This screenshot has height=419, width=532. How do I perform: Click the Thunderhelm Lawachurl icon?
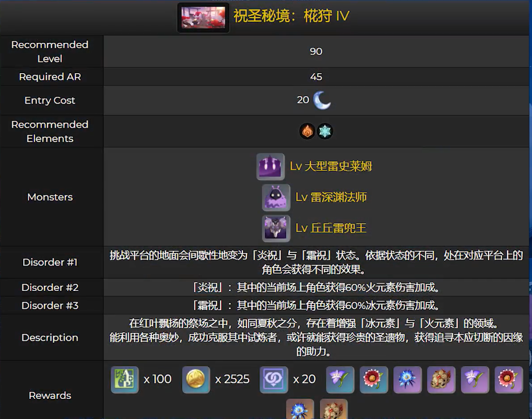[x=276, y=228]
